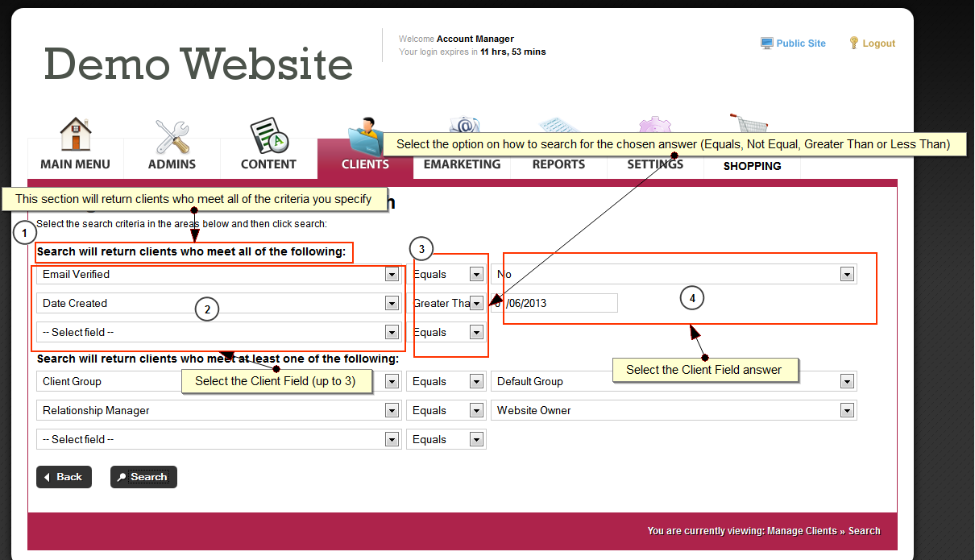
Task: Click the Main Menu house icon
Action: (x=75, y=135)
